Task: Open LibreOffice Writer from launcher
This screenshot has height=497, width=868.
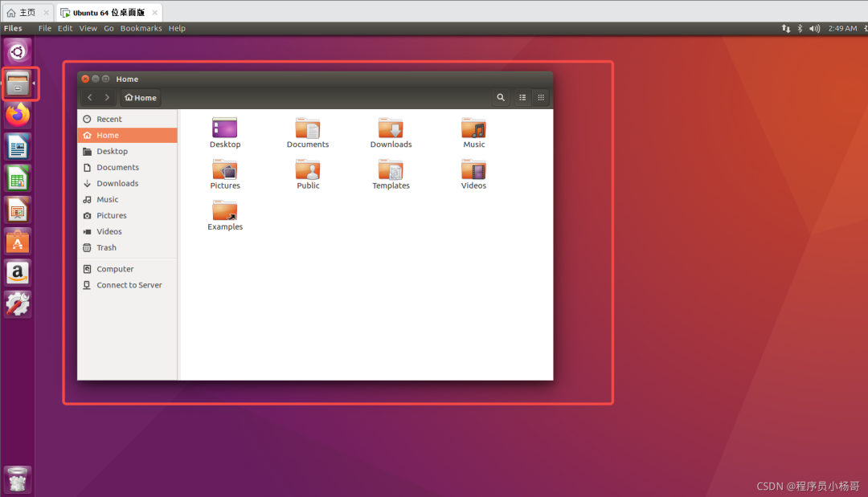Action: pyautogui.click(x=18, y=147)
